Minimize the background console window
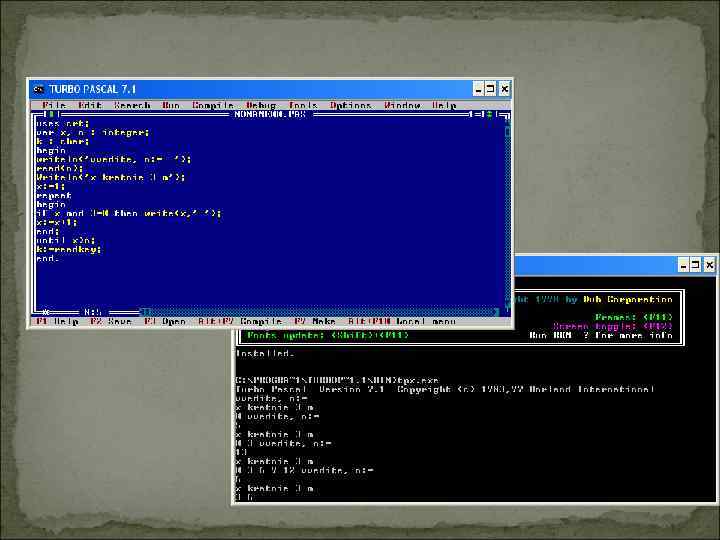Screen dimensions: 720x540 [684, 265]
